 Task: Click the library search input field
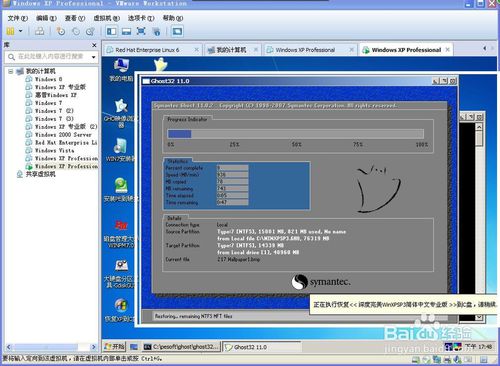click(x=50, y=56)
